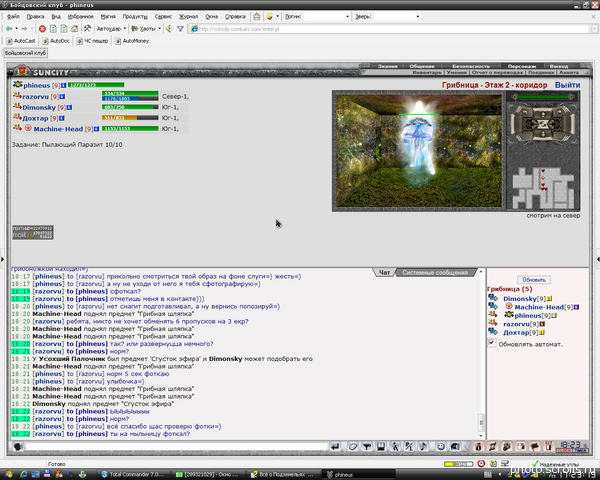The height and width of the screenshot is (480, 600).
Task: Click Dimonsky in room player list
Action: click(520, 298)
